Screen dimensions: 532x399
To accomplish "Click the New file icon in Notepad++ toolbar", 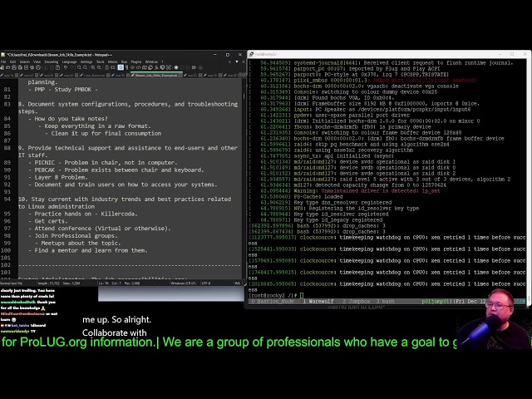I will click(2, 67).
